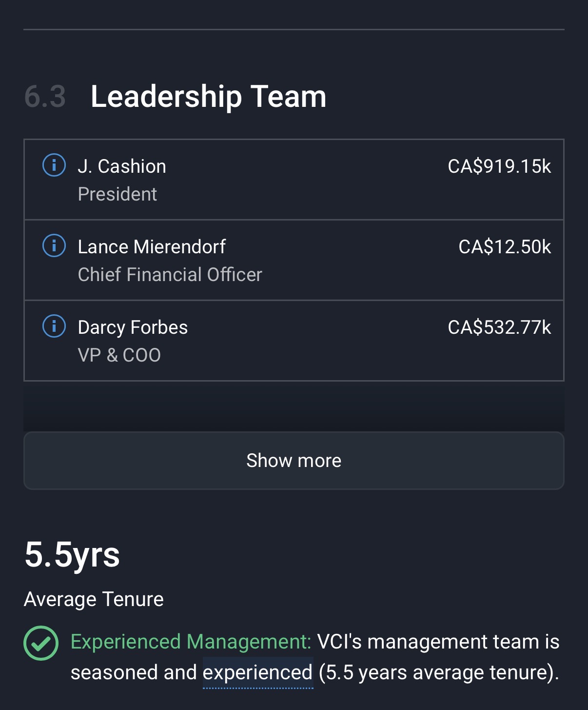The image size is (588, 710).
Task: Click the CA$12.50k compensation value
Action: pos(505,247)
